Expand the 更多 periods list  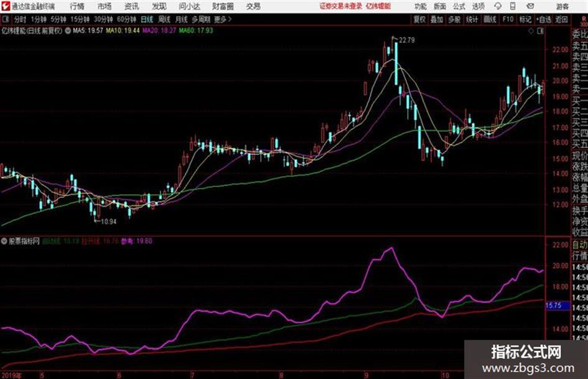(223, 19)
